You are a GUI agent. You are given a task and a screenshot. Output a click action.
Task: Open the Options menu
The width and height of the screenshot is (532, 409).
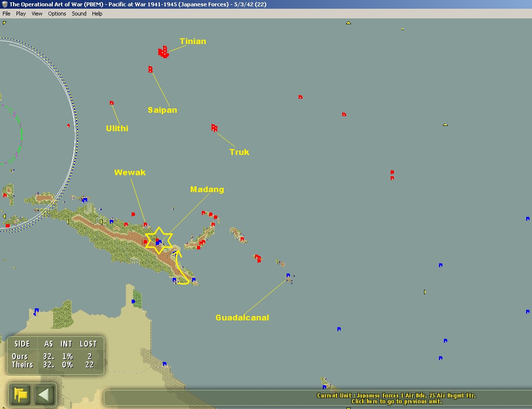click(x=57, y=14)
